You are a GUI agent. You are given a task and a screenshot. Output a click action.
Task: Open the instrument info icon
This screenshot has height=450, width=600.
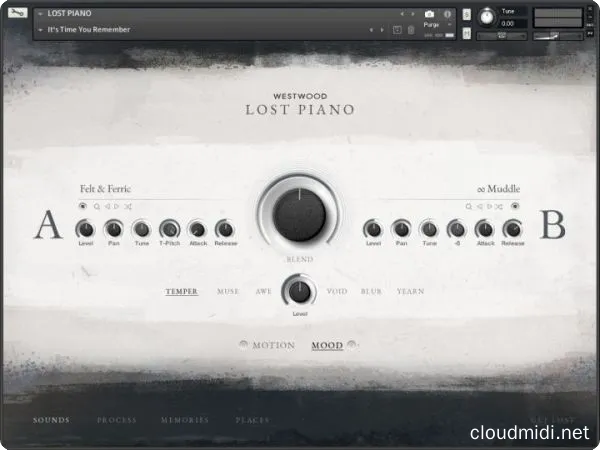447,14
